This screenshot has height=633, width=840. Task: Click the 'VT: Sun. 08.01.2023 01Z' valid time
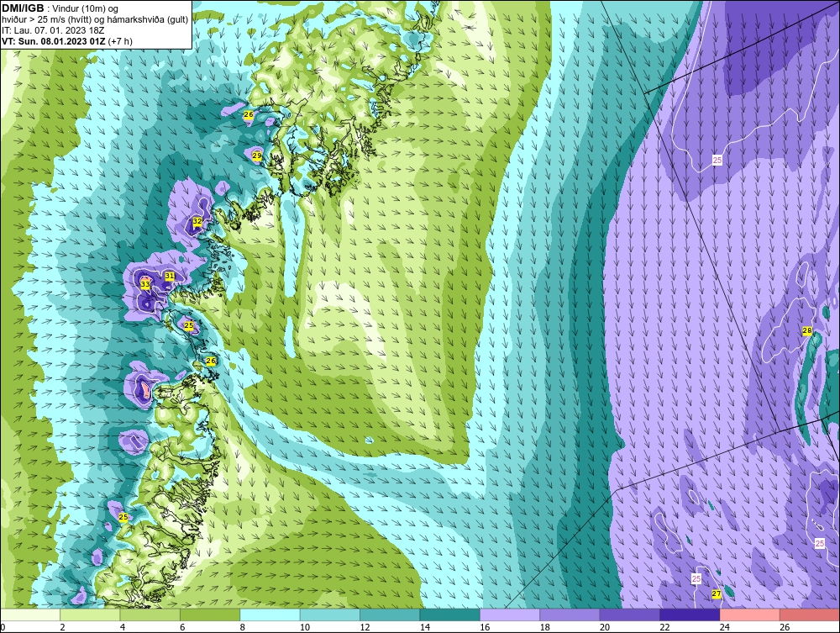tap(54, 41)
